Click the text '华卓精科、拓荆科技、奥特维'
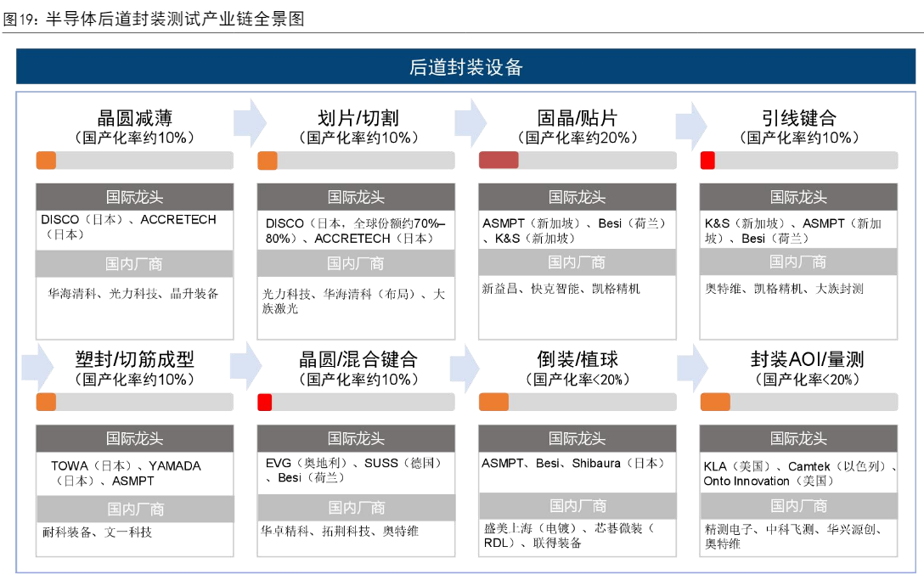The image size is (924, 580). click(340, 531)
